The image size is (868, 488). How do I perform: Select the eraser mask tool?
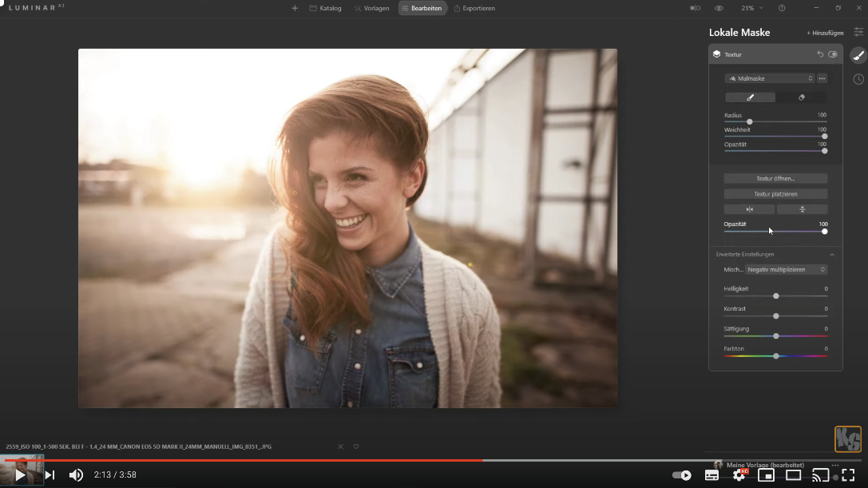[x=801, y=97]
